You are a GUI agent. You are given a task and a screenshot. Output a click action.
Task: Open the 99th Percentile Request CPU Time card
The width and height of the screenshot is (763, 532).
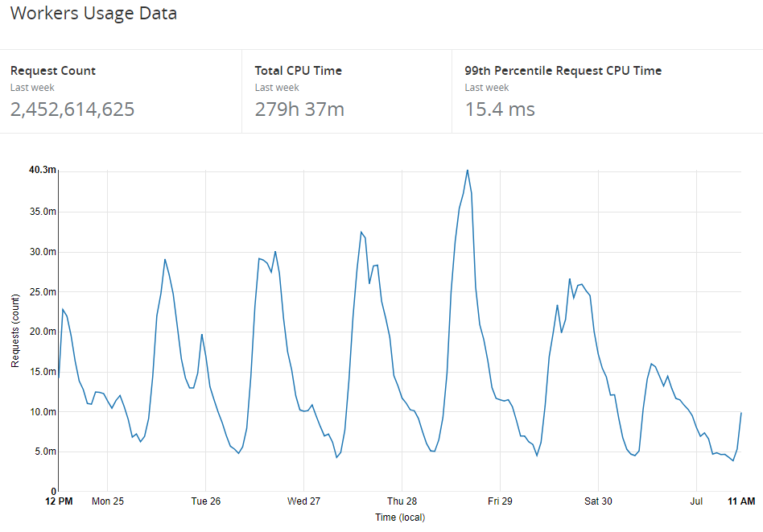point(563,71)
